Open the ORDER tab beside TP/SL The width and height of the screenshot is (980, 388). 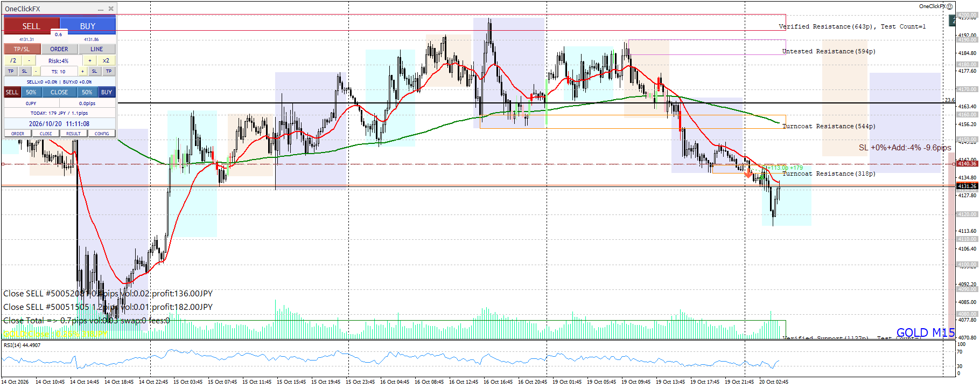59,49
